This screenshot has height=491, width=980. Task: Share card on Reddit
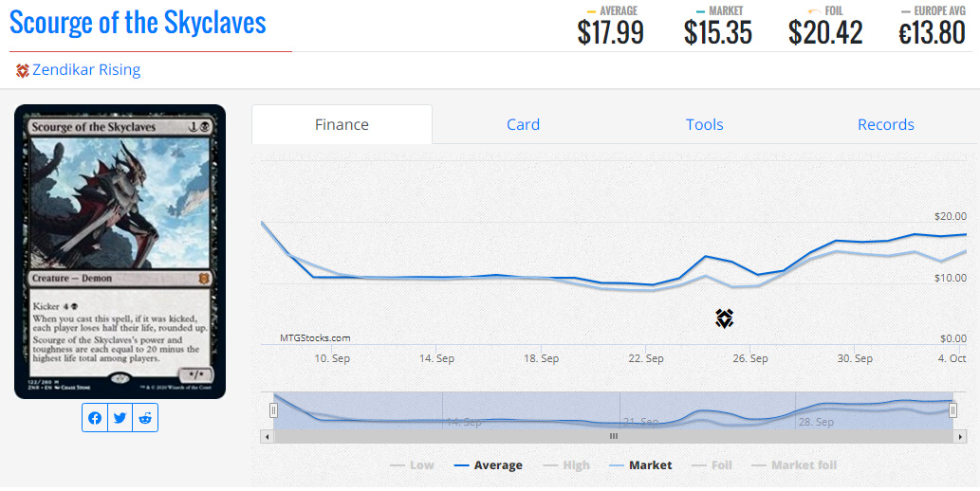click(x=145, y=418)
